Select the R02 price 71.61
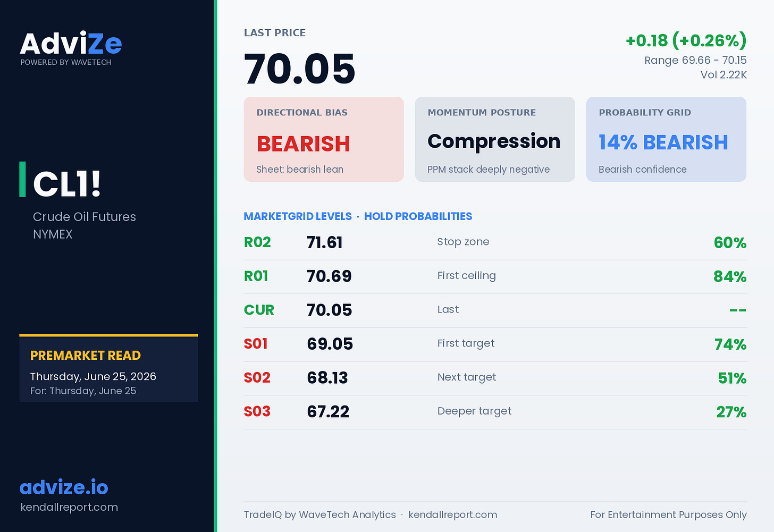Image resolution: width=774 pixels, height=532 pixels. click(325, 242)
